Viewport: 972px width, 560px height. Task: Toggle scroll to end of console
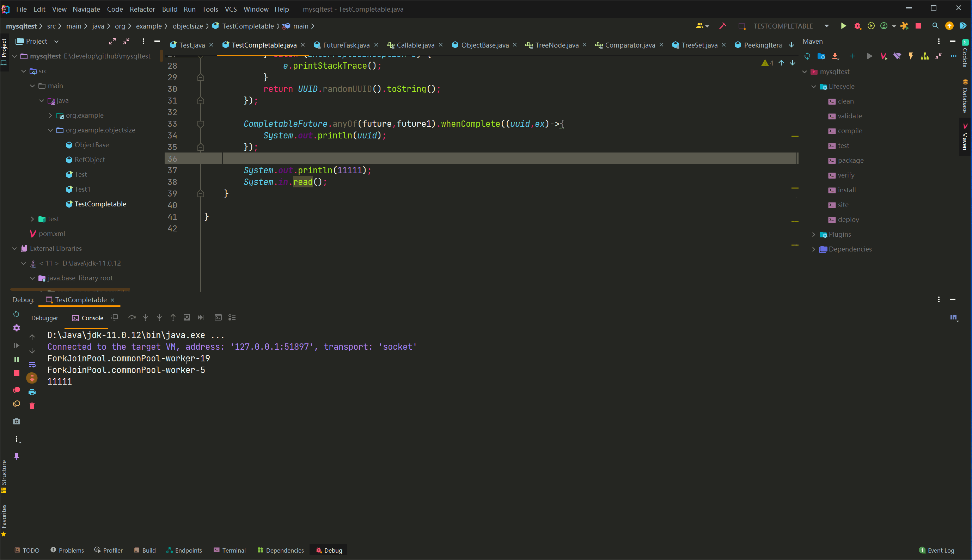tap(32, 378)
